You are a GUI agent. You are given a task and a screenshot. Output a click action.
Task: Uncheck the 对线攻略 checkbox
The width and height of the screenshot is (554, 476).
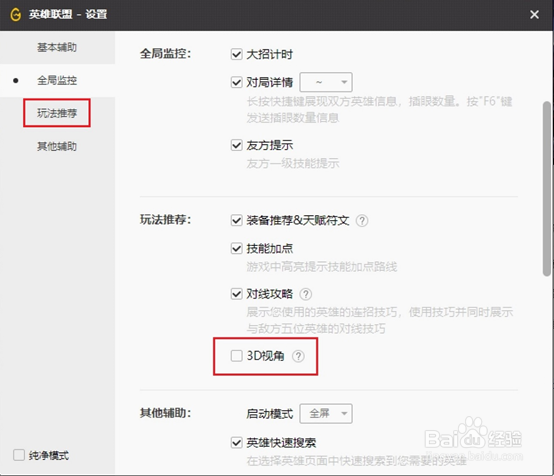[x=236, y=294]
